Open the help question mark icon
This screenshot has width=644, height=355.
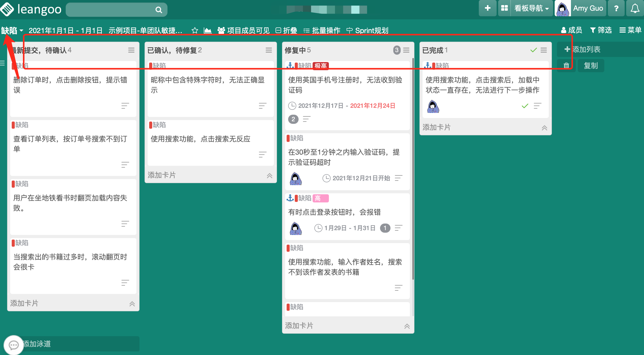pyautogui.click(x=616, y=8)
